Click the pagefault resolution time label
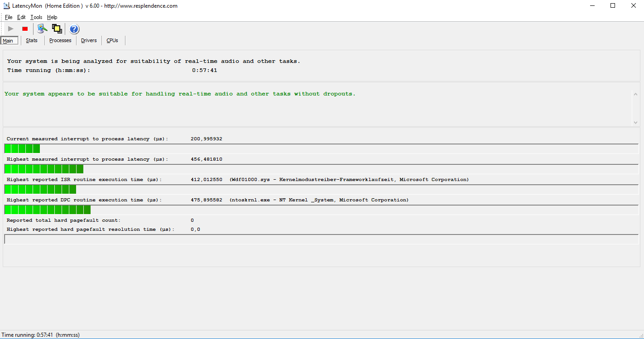Image resolution: width=644 pixels, height=339 pixels. coord(91,229)
